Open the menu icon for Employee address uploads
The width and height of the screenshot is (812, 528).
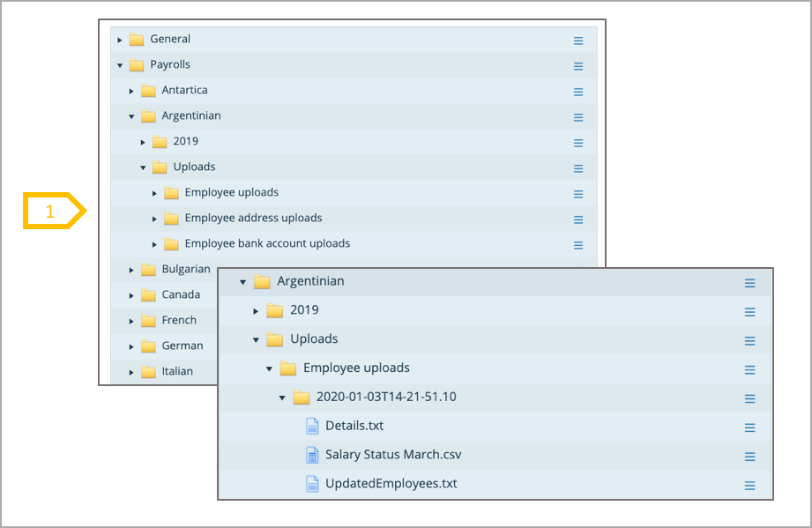point(578,219)
